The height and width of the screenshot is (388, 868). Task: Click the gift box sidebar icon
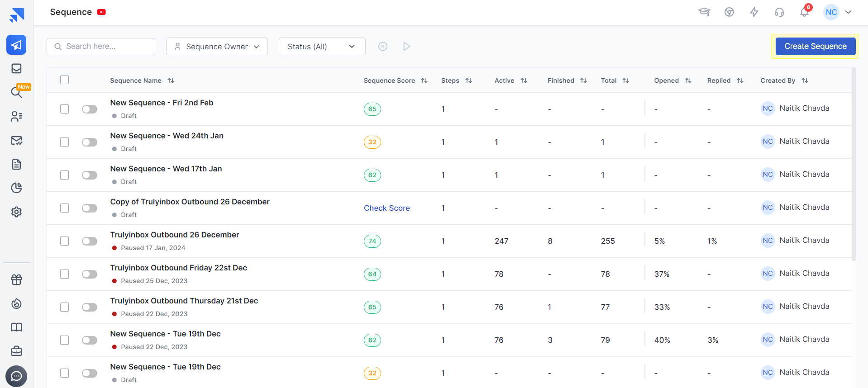[x=16, y=280]
